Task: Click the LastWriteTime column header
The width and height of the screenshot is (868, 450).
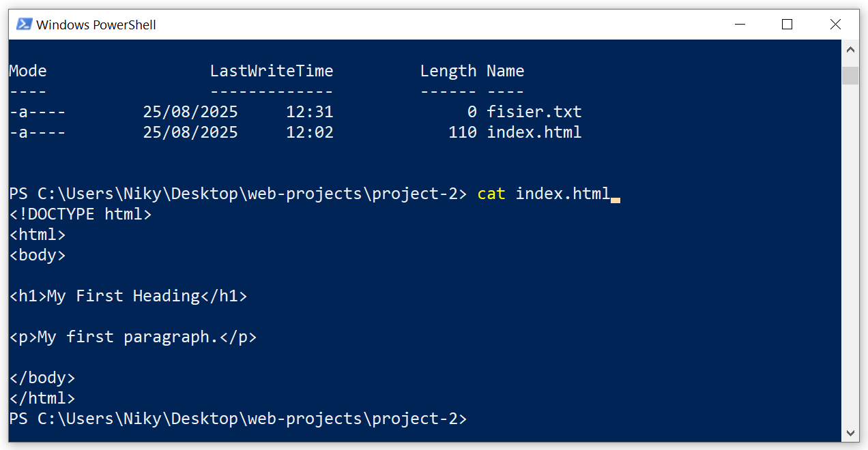Action: [x=271, y=70]
